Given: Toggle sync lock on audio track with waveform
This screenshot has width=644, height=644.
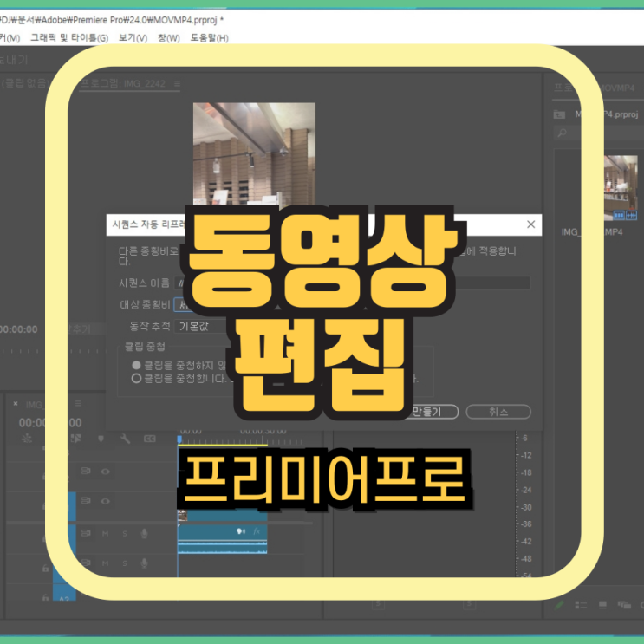Looking at the screenshot, I should point(86,533).
